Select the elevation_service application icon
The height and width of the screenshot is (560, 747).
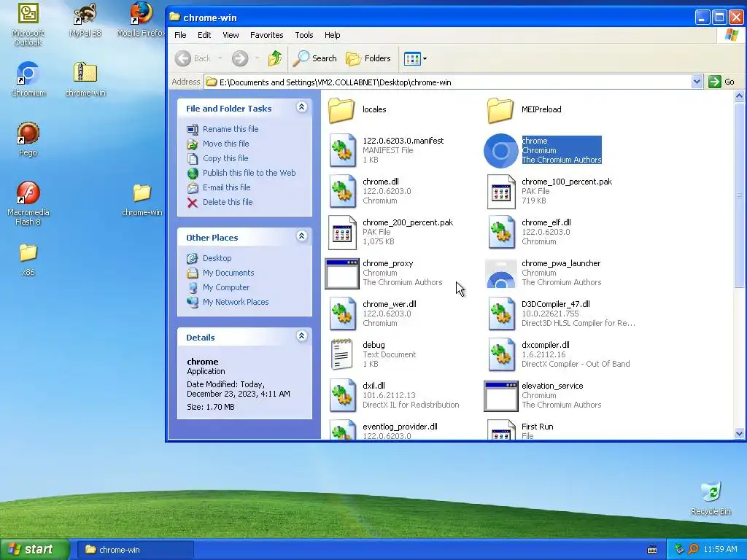[500, 396]
